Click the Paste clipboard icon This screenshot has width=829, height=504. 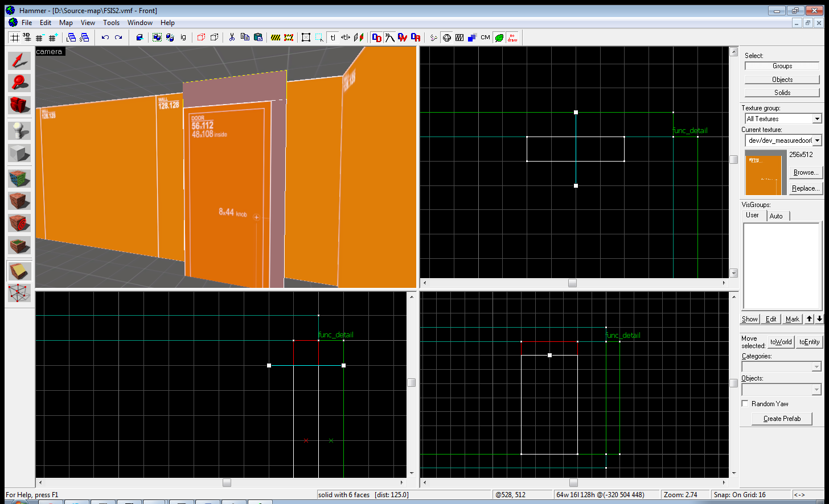tap(258, 38)
